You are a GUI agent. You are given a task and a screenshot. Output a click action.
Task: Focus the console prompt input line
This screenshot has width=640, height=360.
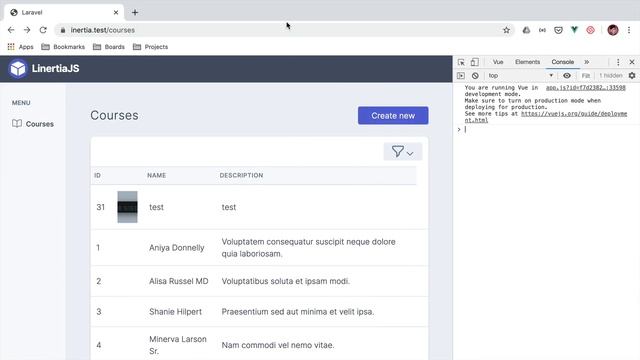click(x=549, y=129)
